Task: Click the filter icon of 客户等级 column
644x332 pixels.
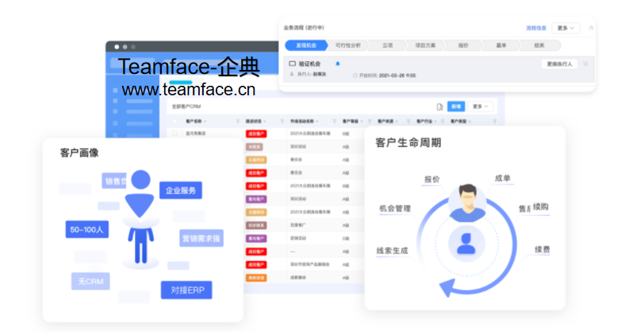Action: (370, 122)
